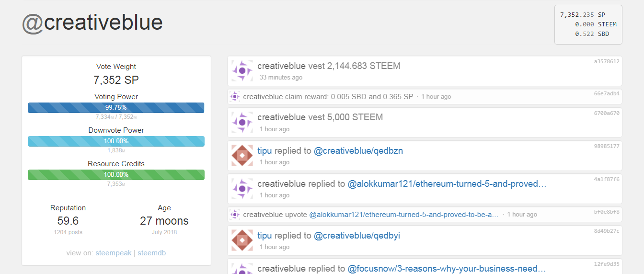Image resolution: width=644 pixels, height=274 pixels.
Task: Click transaction ID 66e7adb4
Action: (x=607, y=93)
